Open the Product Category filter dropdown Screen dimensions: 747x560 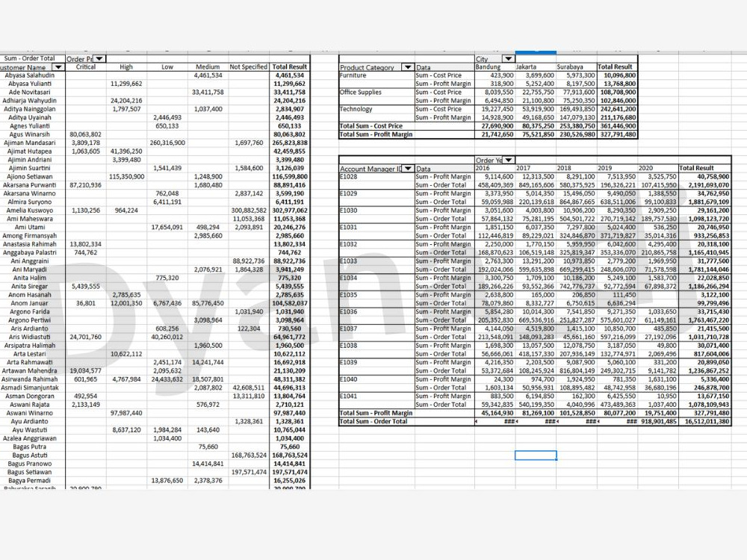(x=408, y=67)
